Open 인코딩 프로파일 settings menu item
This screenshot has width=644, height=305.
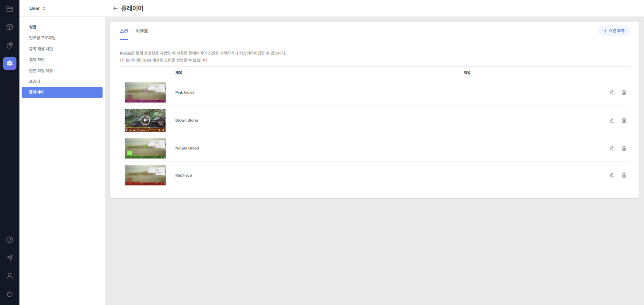coord(42,38)
